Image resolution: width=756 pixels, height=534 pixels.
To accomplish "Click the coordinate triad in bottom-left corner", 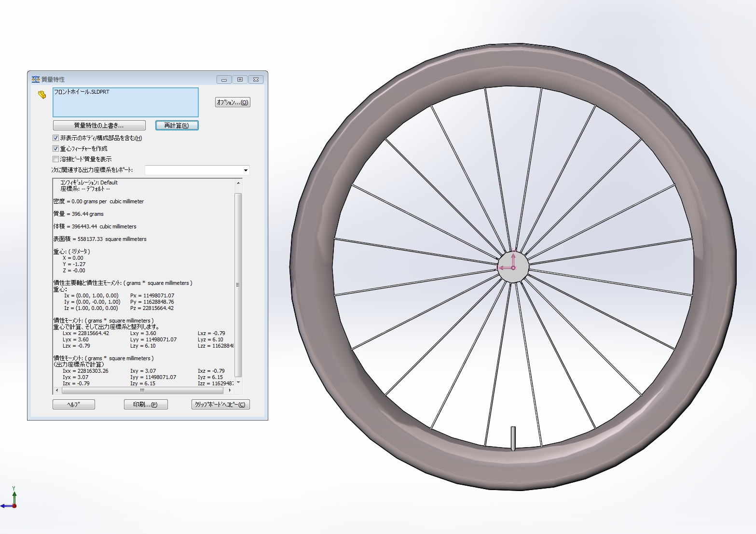I will (9, 497).
